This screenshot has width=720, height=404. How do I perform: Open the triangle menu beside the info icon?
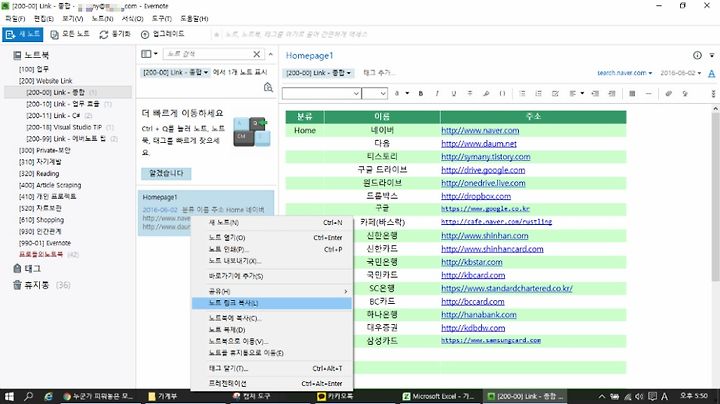[712, 55]
